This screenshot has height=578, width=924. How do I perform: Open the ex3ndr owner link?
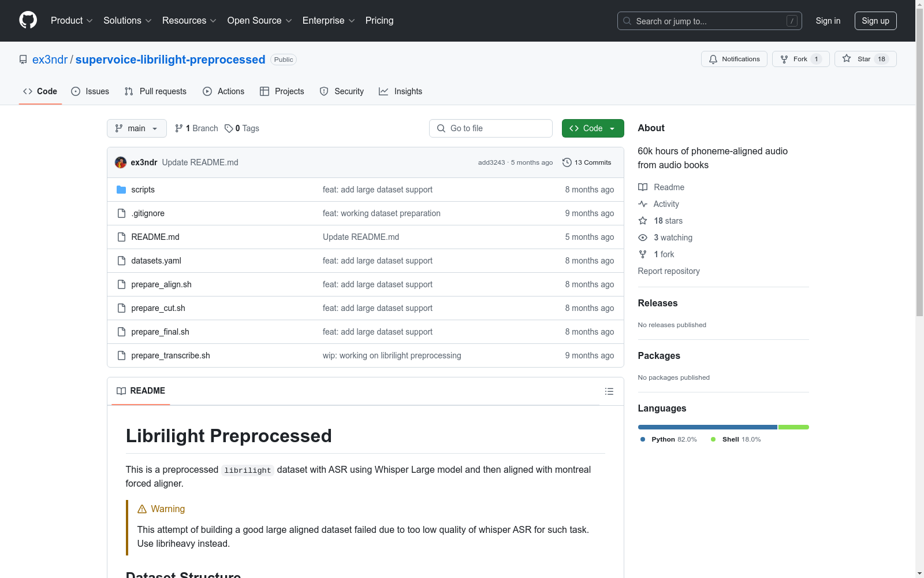pos(50,60)
